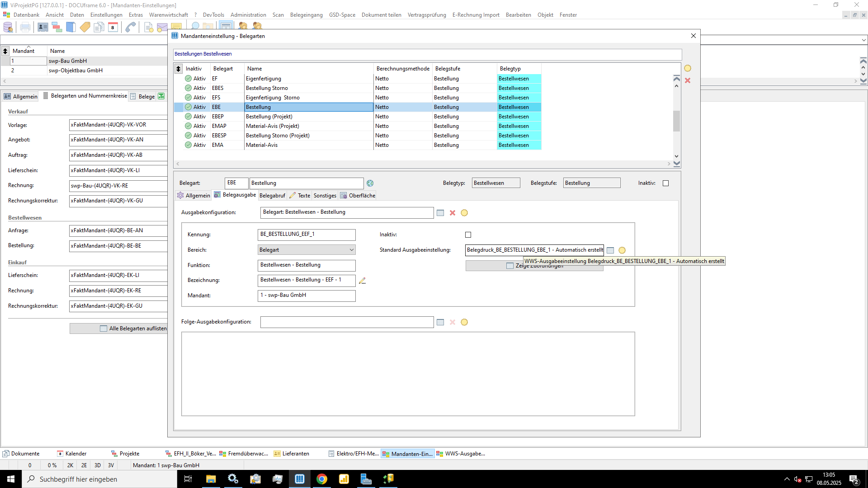
Task: Open the Lieferanten window tab at bottom
Action: click(292, 454)
